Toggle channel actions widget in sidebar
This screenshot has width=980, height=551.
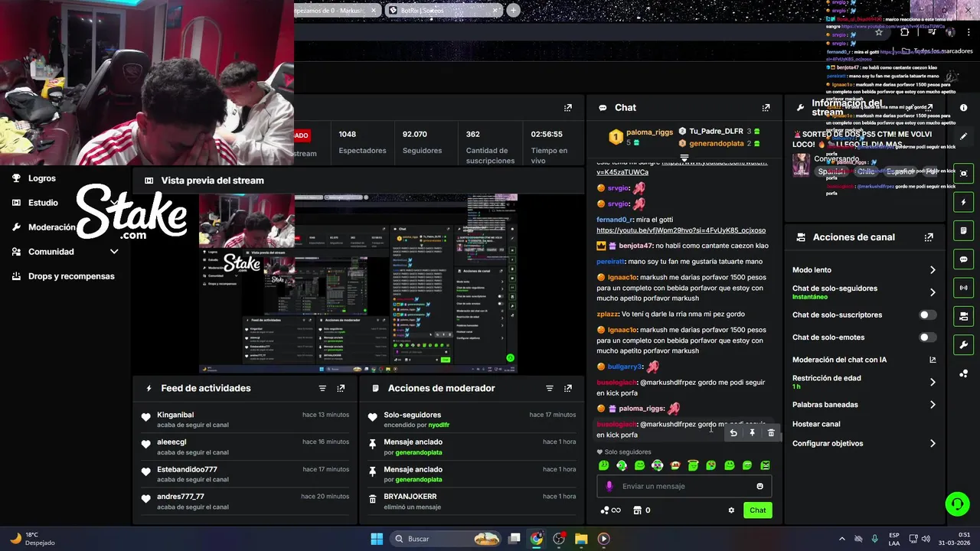[x=964, y=316]
